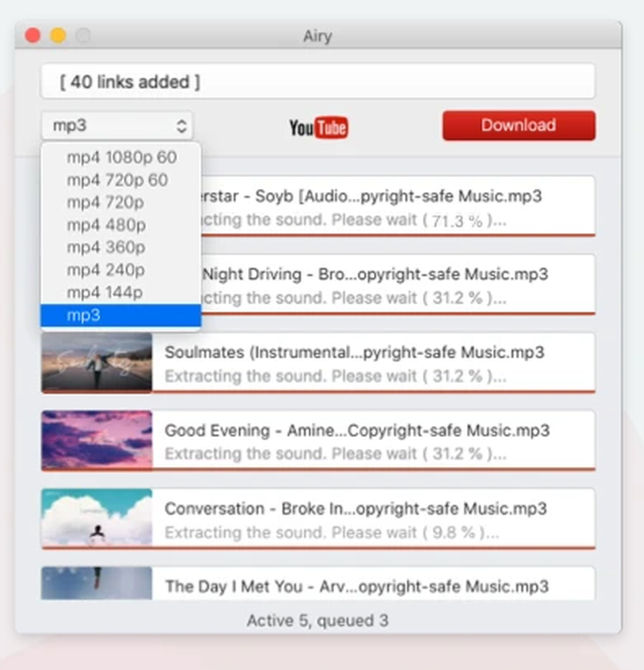Select mp4 1080p 60 format option
Viewport: 644px width, 670px height.
121,157
